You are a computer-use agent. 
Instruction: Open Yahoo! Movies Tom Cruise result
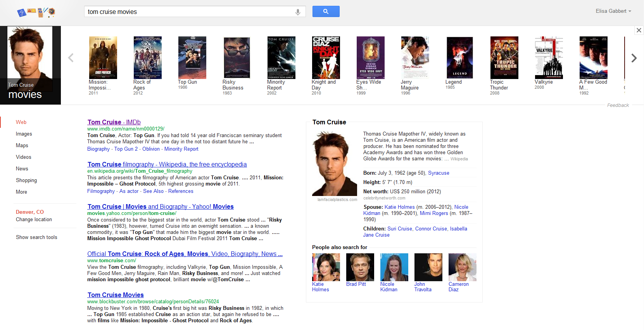[x=161, y=206]
